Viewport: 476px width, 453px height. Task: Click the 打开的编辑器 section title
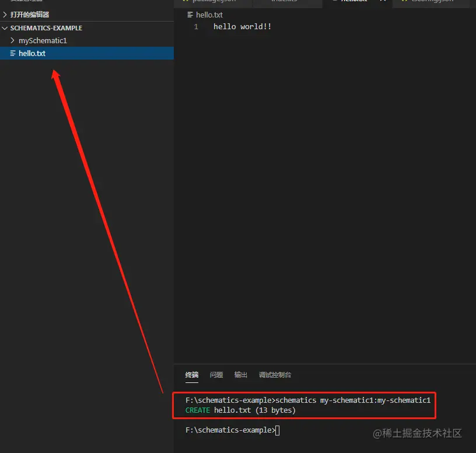30,15
